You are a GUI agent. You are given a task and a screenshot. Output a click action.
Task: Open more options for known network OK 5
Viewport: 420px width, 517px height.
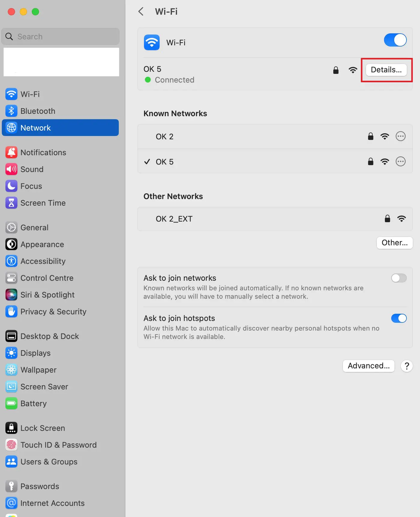coord(400,162)
